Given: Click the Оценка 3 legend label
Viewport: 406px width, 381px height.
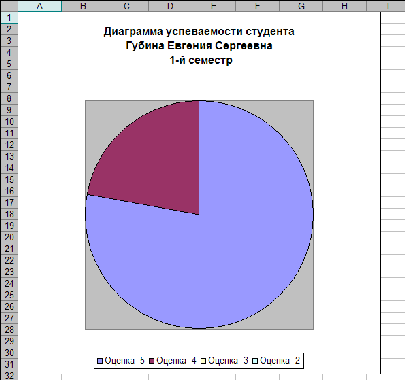Looking at the screenshot, I should pyautogui.click(x=228, y=361).
